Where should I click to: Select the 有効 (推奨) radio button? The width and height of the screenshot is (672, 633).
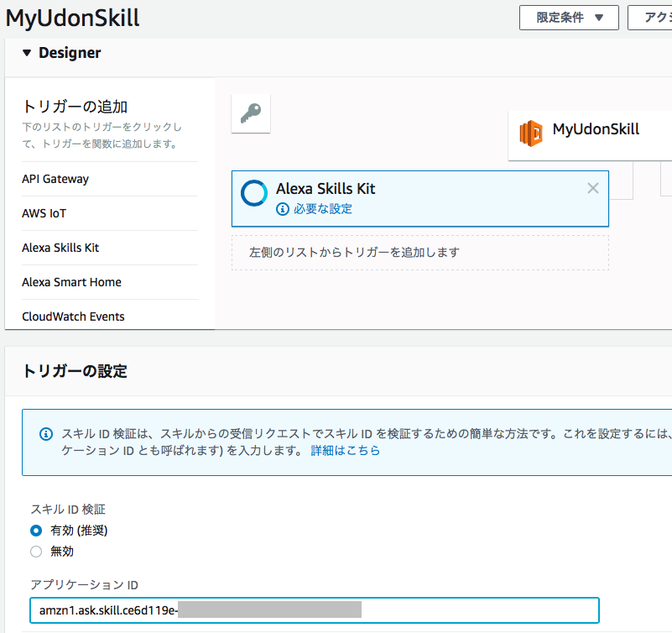(36, 531)
